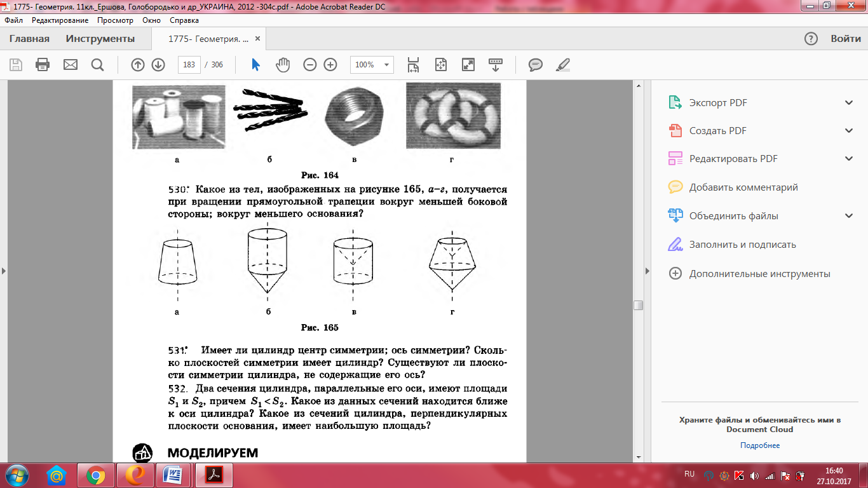
Task: Expand the Экспорт PDF panel section
Action: point(849,103)
